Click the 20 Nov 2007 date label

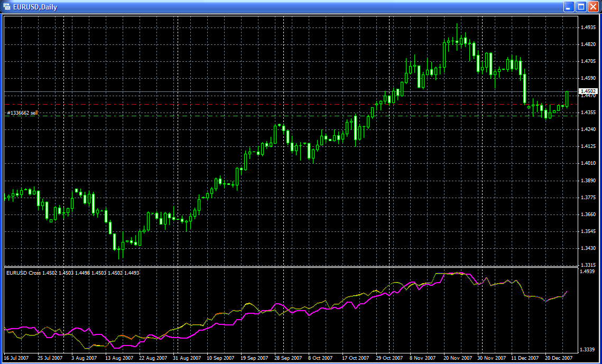[457, 358]
